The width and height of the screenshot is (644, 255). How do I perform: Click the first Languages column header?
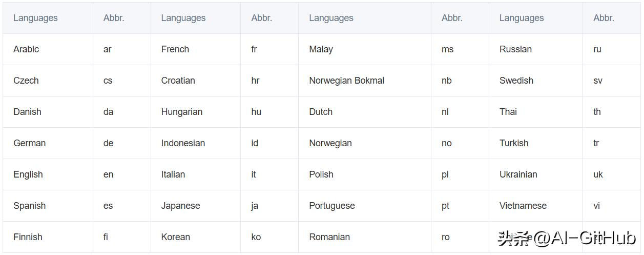click(35, 18)
